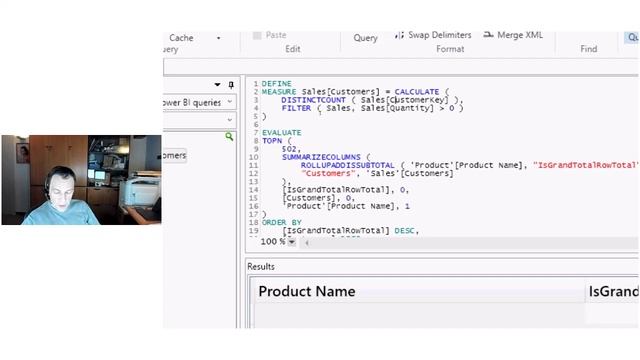Click the Merge XML icon
Screen dimensions: 640x360
tap(488, 35)
